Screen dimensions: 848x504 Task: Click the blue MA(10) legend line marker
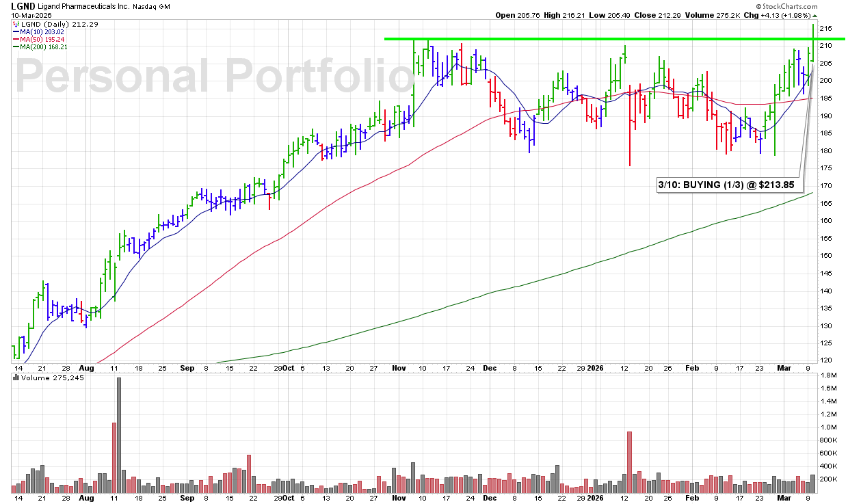point(14,31)
